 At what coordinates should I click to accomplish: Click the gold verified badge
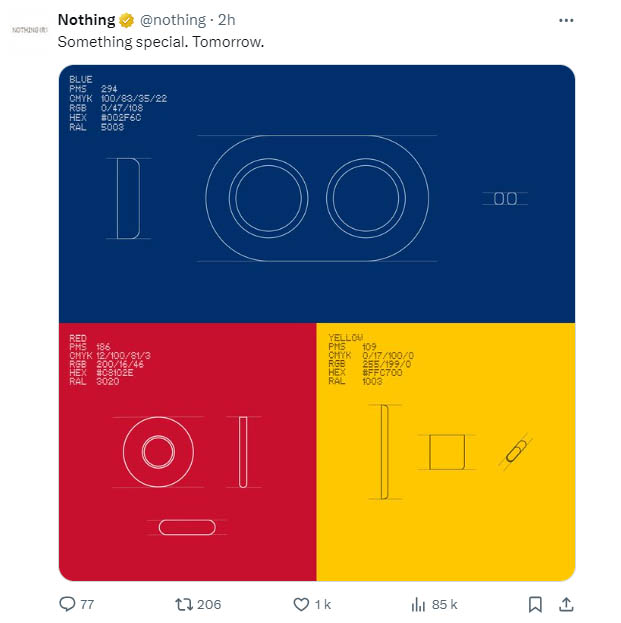click(x=128, y=20)
